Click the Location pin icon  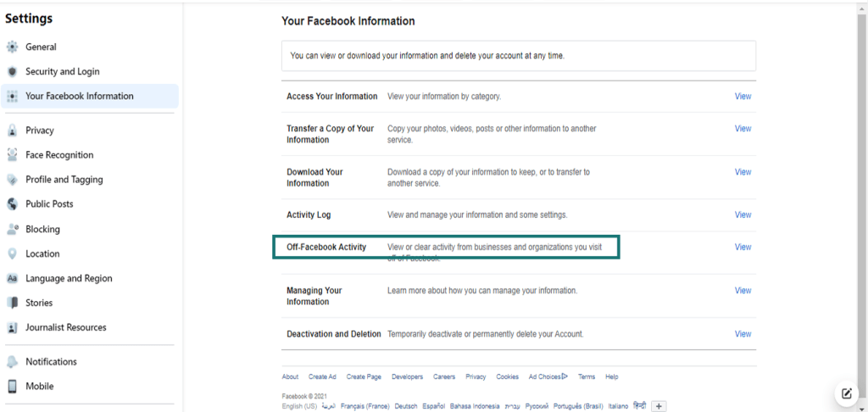(12, 253)
